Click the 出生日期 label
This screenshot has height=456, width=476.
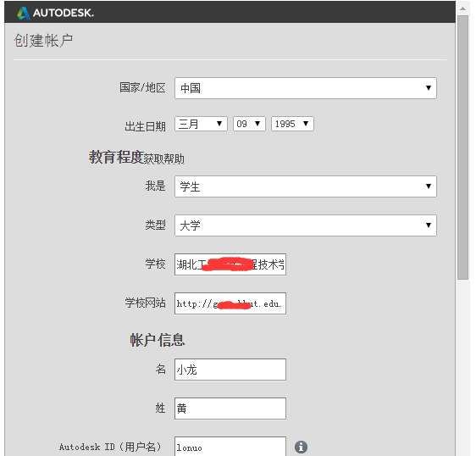(146, 126)
